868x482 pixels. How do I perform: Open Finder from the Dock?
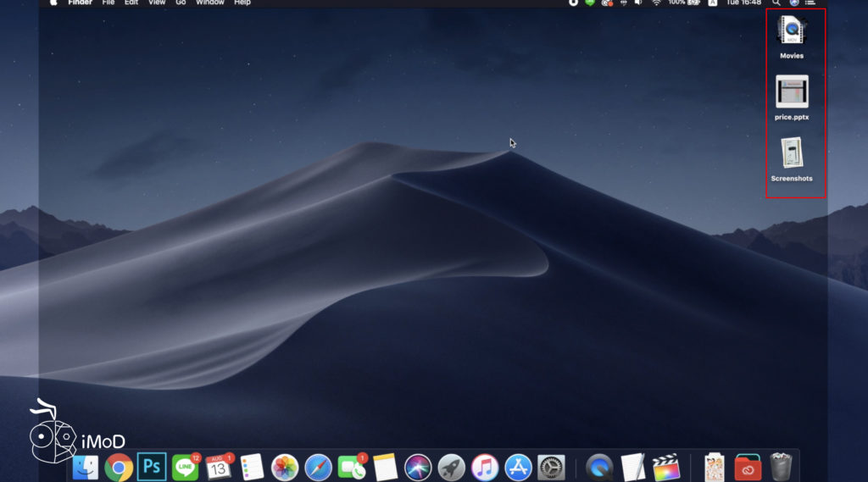point(86,468)
